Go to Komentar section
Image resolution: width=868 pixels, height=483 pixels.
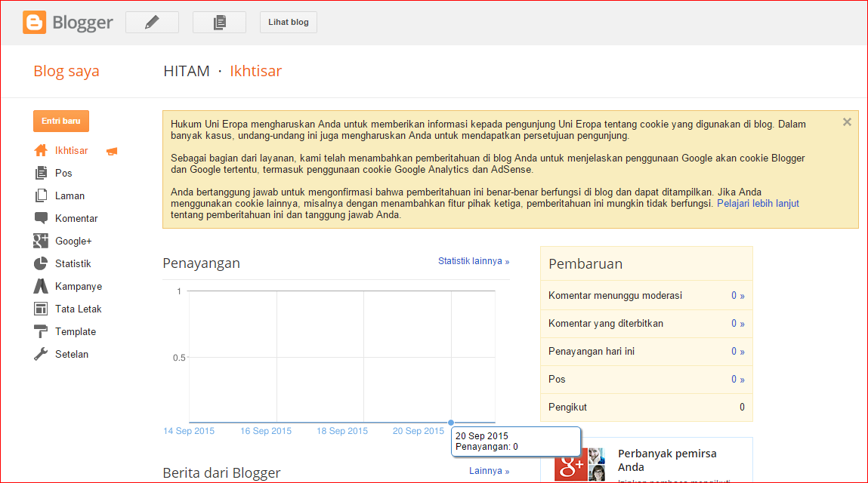coord(76,219)
